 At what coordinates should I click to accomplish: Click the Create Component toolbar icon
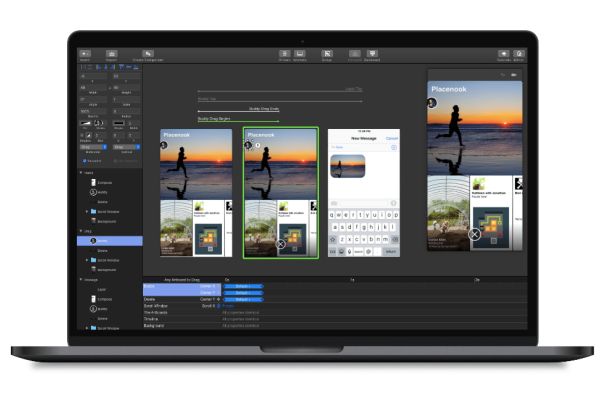pos(148,54)
